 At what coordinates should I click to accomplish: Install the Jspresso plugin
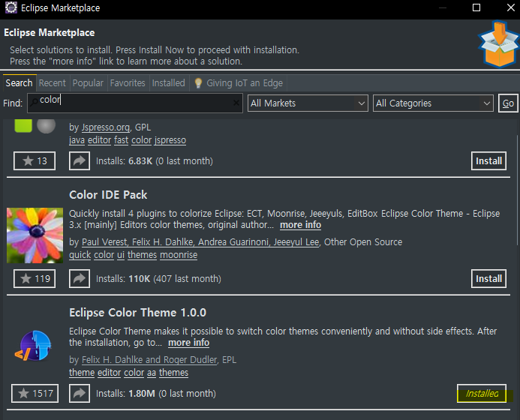488,160
